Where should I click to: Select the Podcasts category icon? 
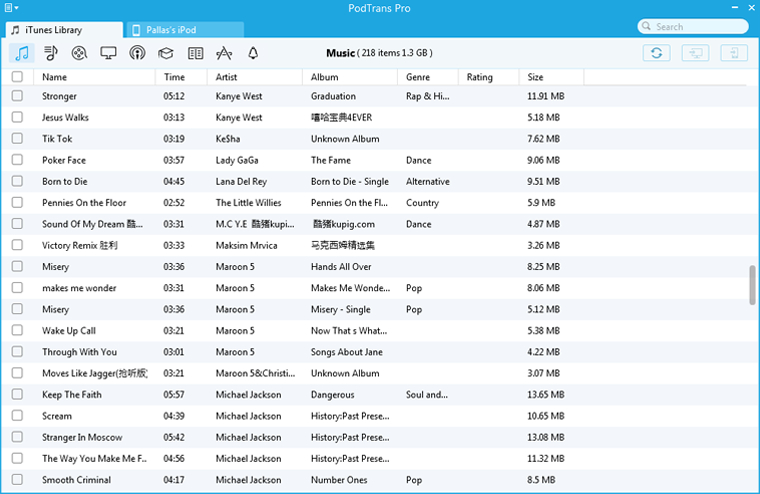click(137, 53)
